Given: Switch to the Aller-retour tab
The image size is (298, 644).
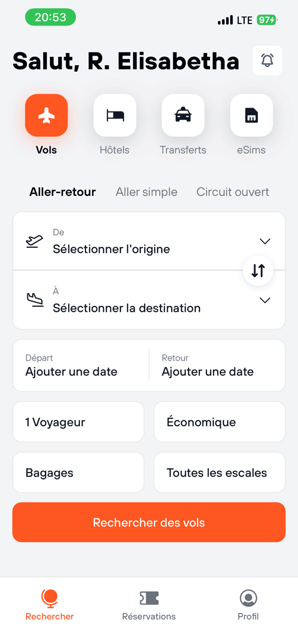Looking at the screenshot, I should tap(63, 192).
